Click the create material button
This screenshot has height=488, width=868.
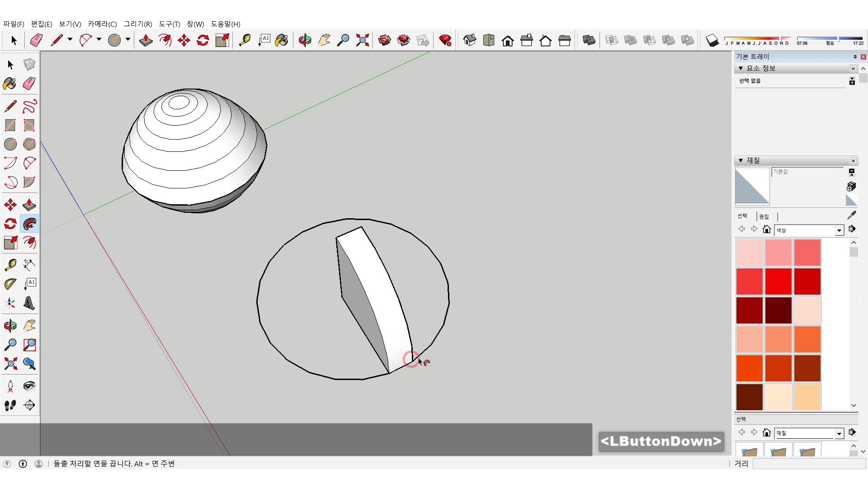point(851,186)
